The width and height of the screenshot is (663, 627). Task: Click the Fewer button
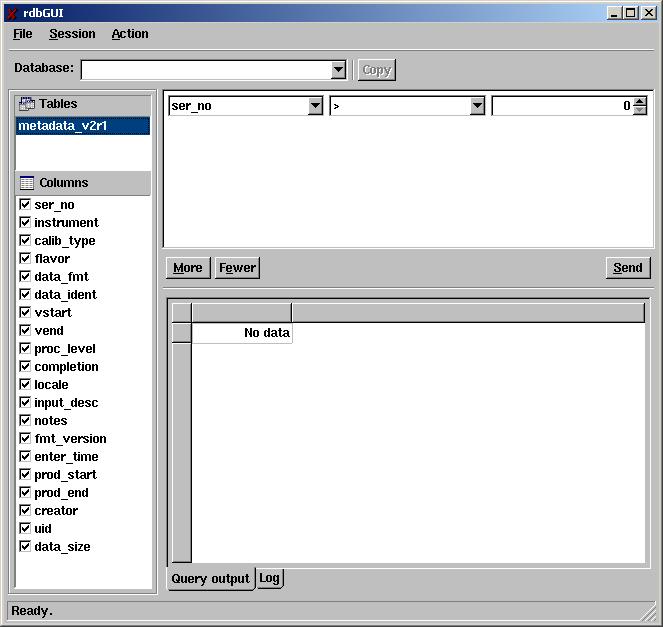point(237,267)
